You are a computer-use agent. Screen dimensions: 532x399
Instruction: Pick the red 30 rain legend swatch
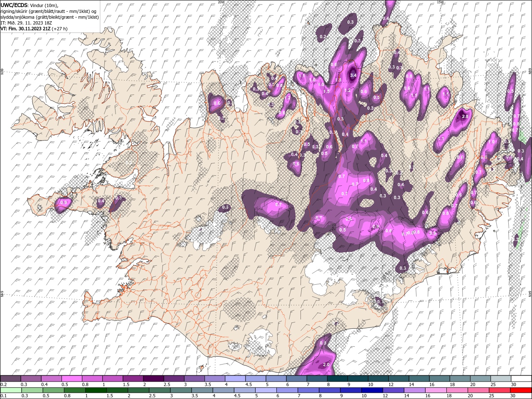521,390
